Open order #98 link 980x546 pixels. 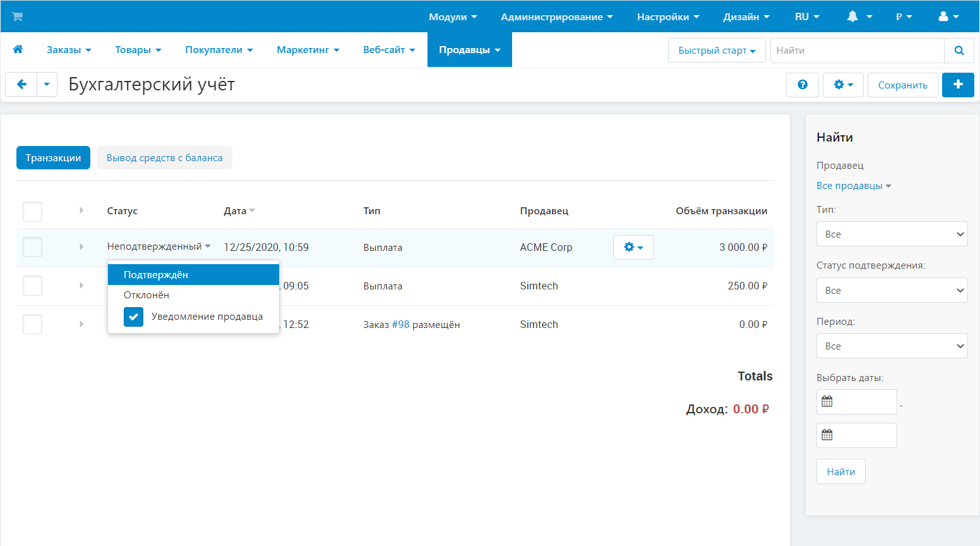tap(400, 324)
